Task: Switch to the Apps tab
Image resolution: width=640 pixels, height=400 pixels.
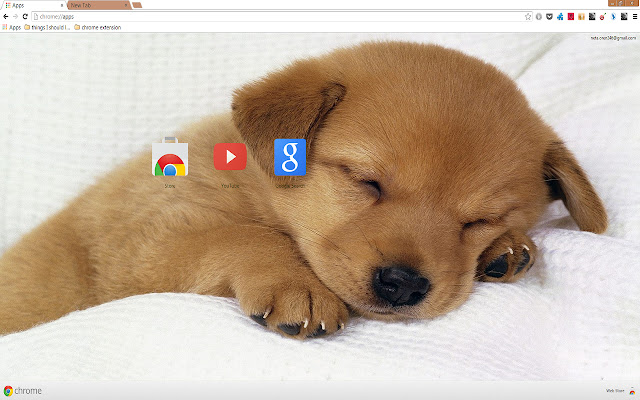Action: point(33,5)
